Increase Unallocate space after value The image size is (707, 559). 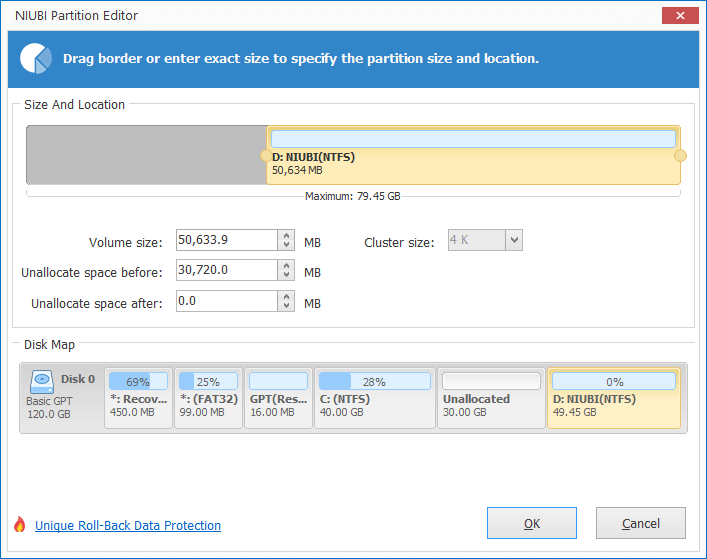point(286,296)
